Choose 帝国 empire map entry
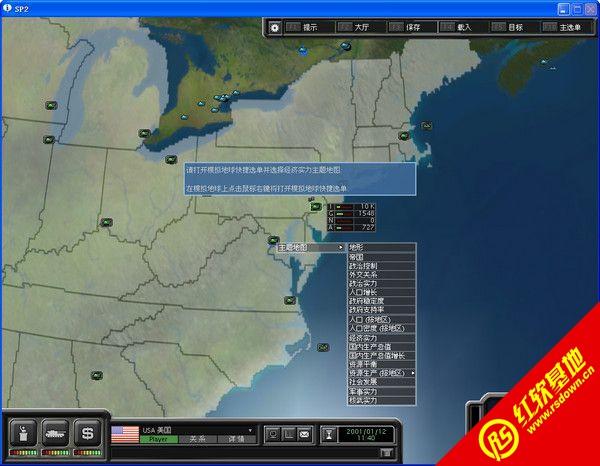 (x=382, y=257)
